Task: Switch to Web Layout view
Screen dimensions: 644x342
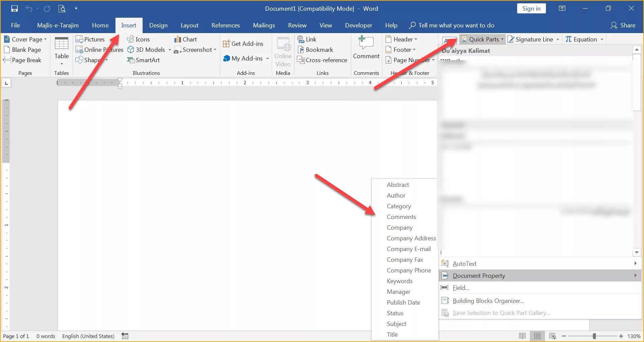Action: pyautogui.click(x=552, y=336)
